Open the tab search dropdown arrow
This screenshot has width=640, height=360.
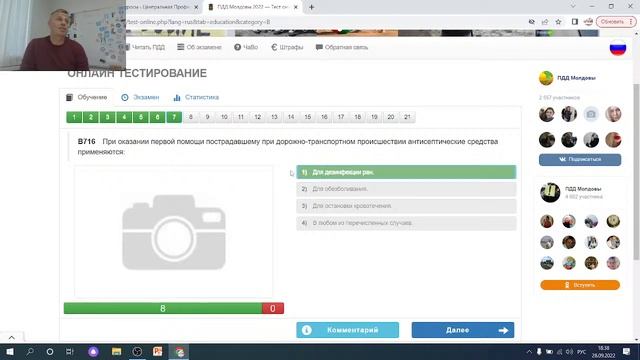coord(573,7)
